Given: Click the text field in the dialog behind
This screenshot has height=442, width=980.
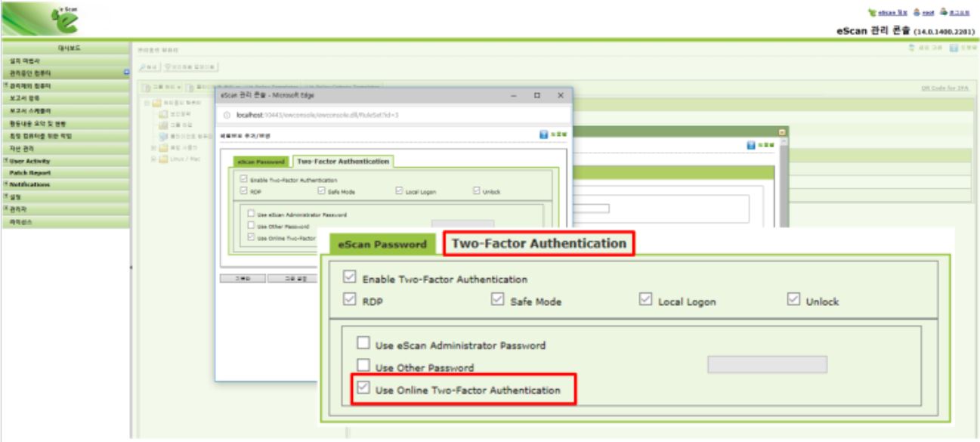Looking at the screenshot, I should (x=591, y=208).
